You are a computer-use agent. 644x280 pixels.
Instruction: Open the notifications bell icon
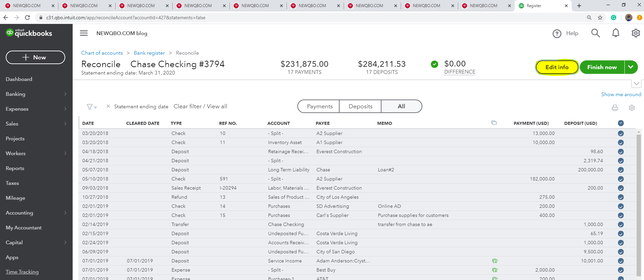(x=616, y=33)
